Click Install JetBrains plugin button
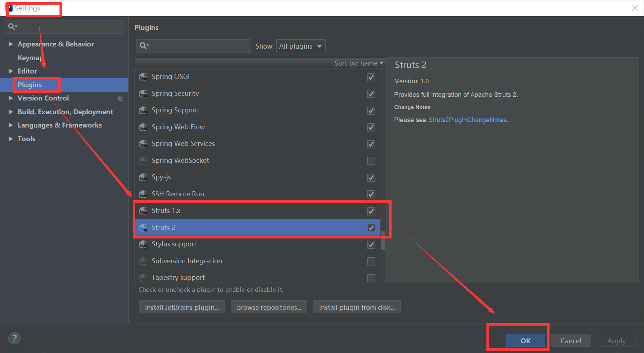The width and height of the screenshot is (644, 353). pos(182,307)
